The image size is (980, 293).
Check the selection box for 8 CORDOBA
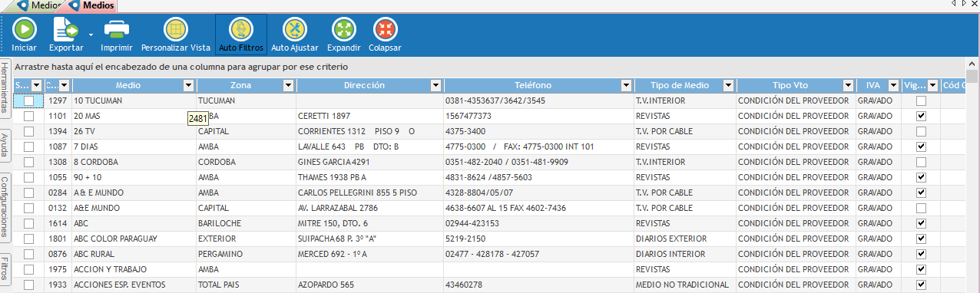click(x=28, y=162)
